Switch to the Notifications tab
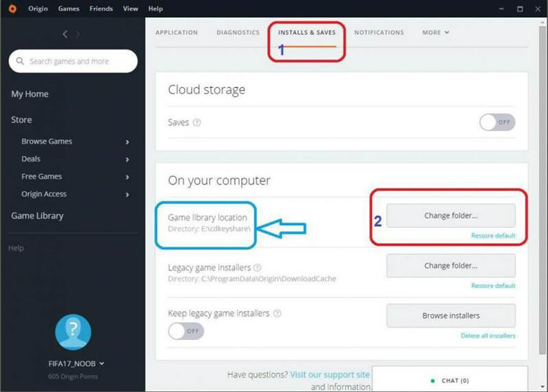548x392 pixels. [x=379, y=32]
